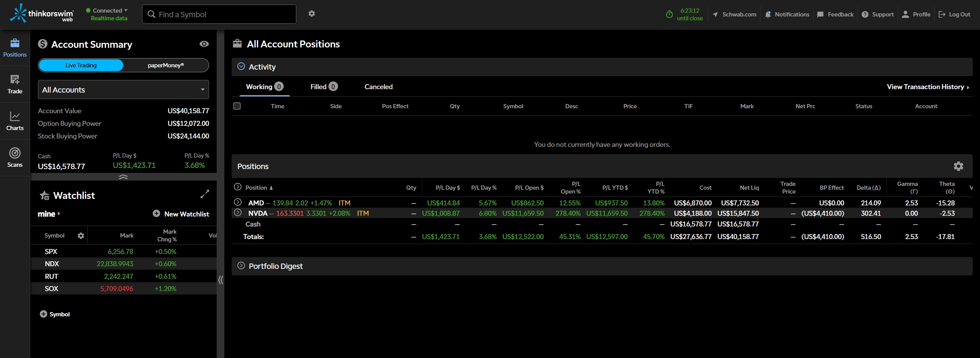980x358 pixels.
Task: Click the Watchlist star icon
Action: pos(44,195)
